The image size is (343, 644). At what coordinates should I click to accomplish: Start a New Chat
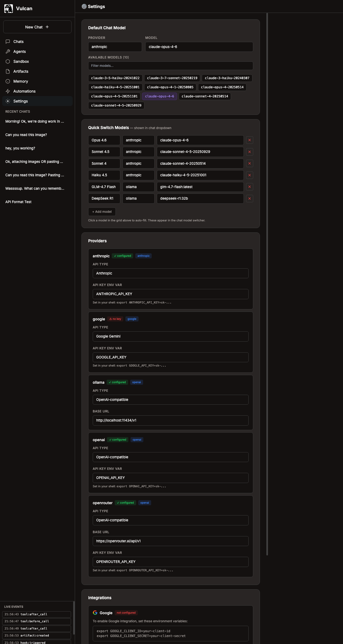37,27
